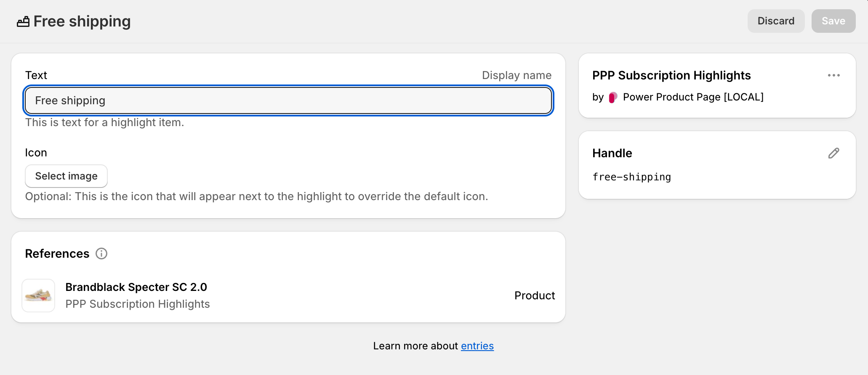Viewport: 868px width, 375px height.
Task: Open the Brandblack Specter sneaker thumbnail
Action: tap(38, 296)
